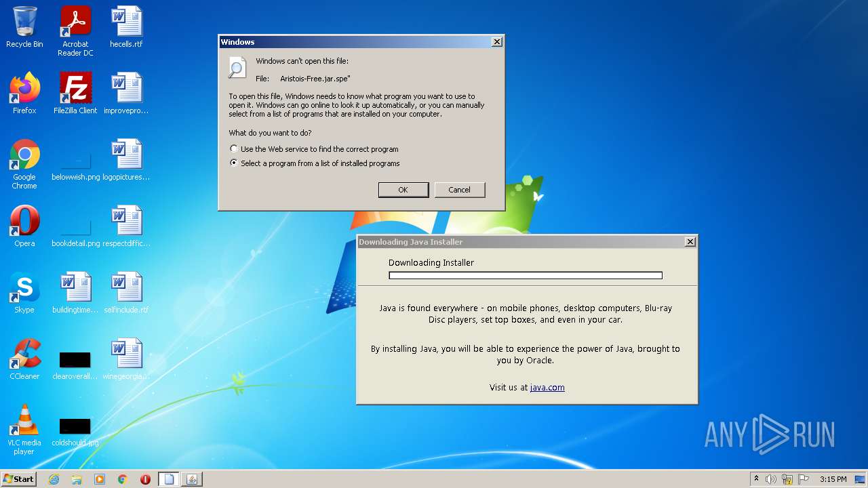Open Firefox desktop shortcut

pyautogui.click(x=24, y=94)
